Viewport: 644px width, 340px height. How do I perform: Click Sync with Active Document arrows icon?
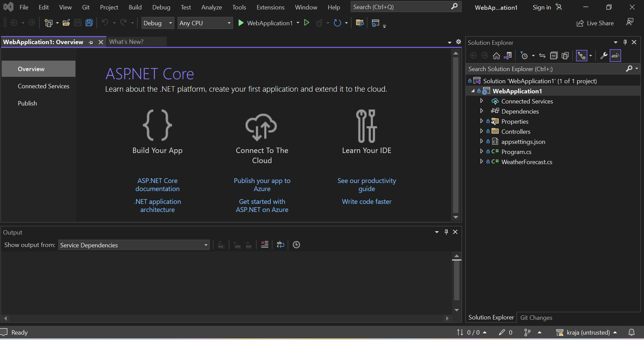point(542,56)
